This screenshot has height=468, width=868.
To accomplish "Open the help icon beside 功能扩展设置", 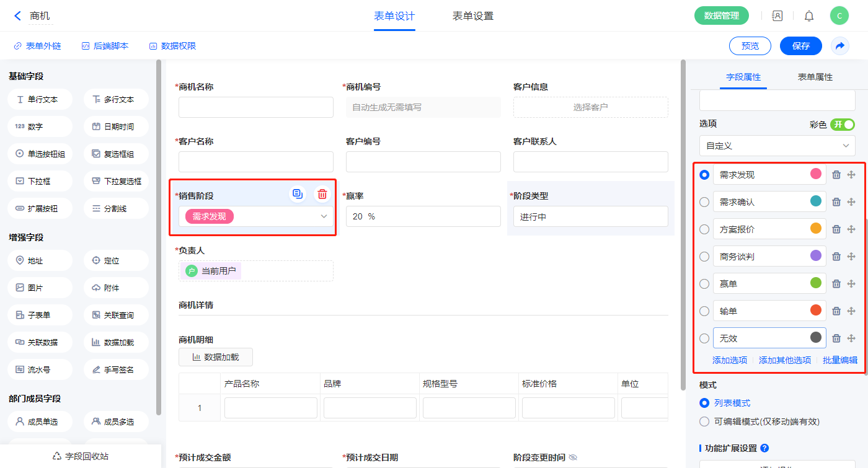I will [764, 448].
